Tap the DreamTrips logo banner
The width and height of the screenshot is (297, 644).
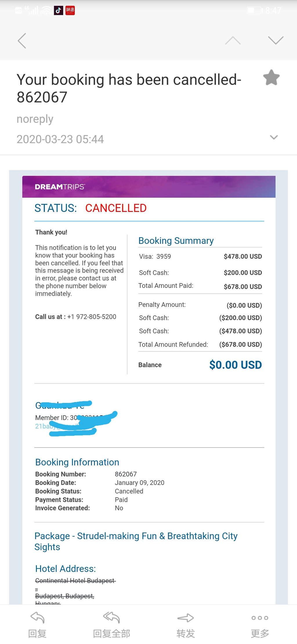point(60,187)
